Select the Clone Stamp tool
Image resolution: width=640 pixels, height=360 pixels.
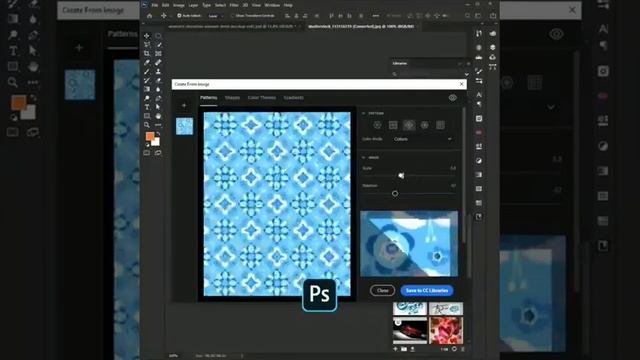pos(158,71)
